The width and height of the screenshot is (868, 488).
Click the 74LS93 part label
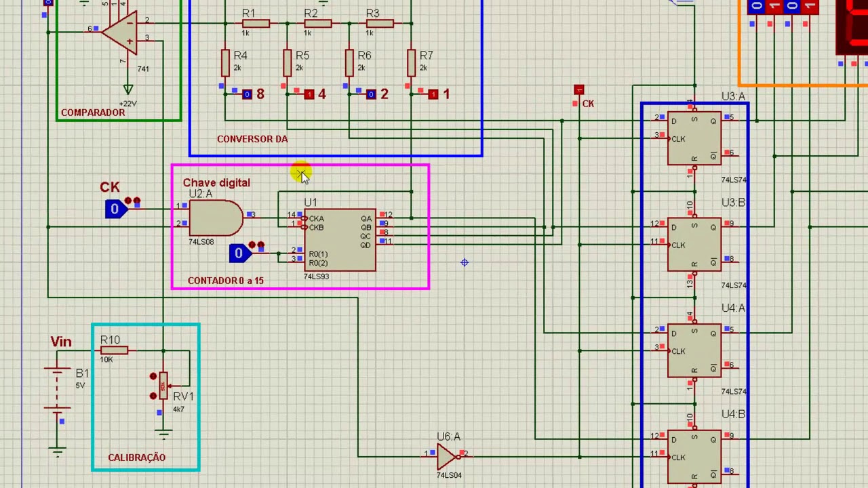coord(317,277)
